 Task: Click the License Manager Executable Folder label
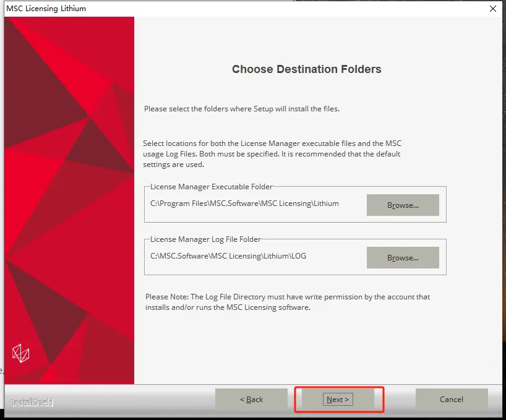(x=212, y=187)
